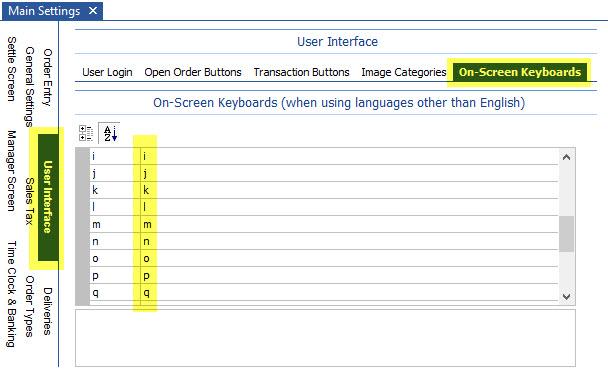Select the Image Categories tab

click(x=404, y=72)
